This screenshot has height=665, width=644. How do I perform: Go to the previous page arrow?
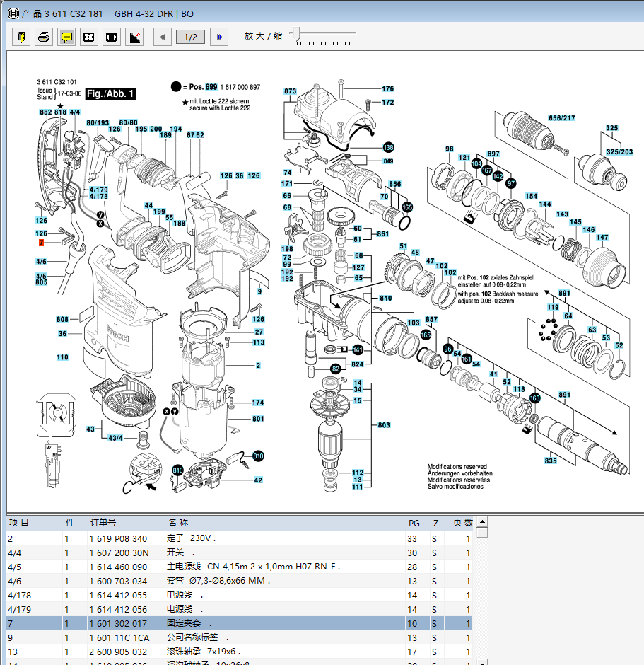[163, 37]
